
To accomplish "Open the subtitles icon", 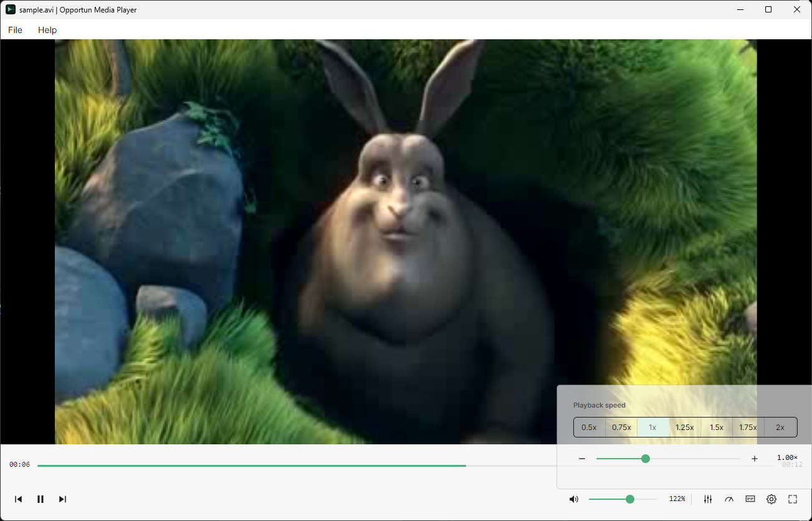I will click(750, 499).
